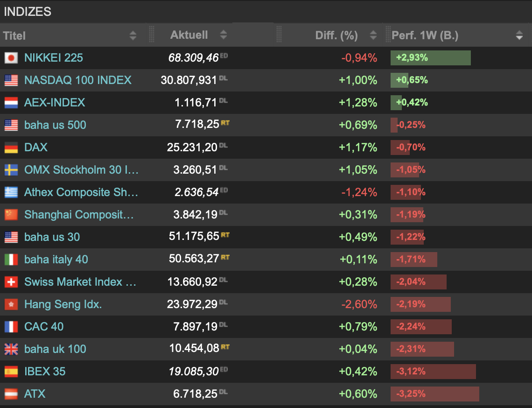This screenshot has height=408, width=532.
Task: Click the Swedish flag beside OMX Stockholm 30
Action: [11, 170]
